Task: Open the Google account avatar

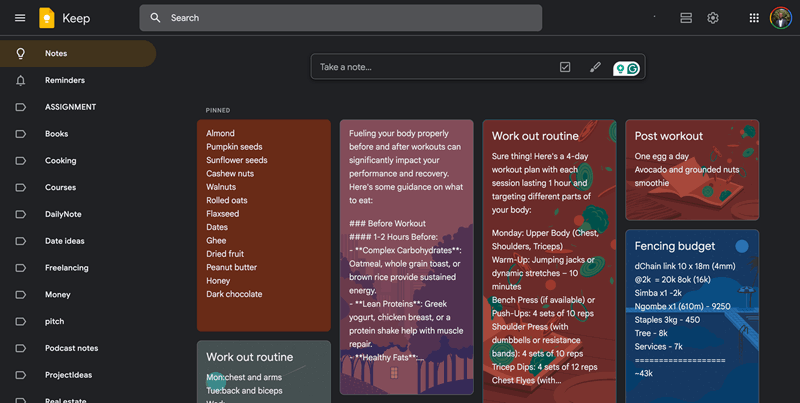Action: pyautogui.click(x=781, y=18)
